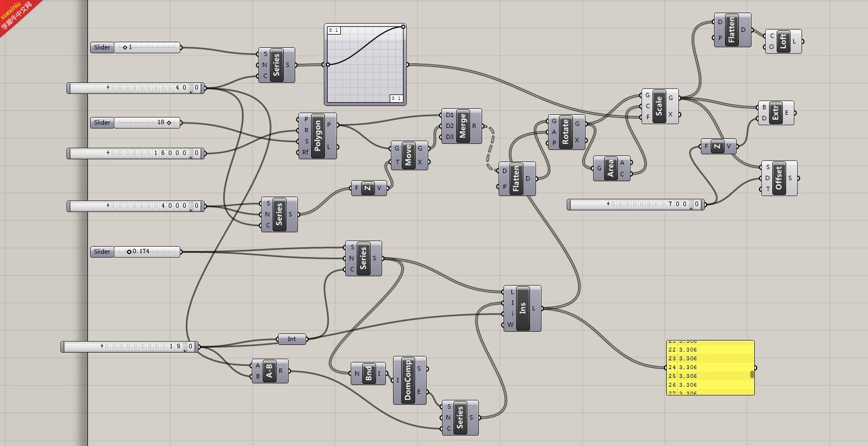This screenshot has height=446, width=868.
Task: Select the Series component wired to 0.174 slider
Action: (x=363, y=258)
